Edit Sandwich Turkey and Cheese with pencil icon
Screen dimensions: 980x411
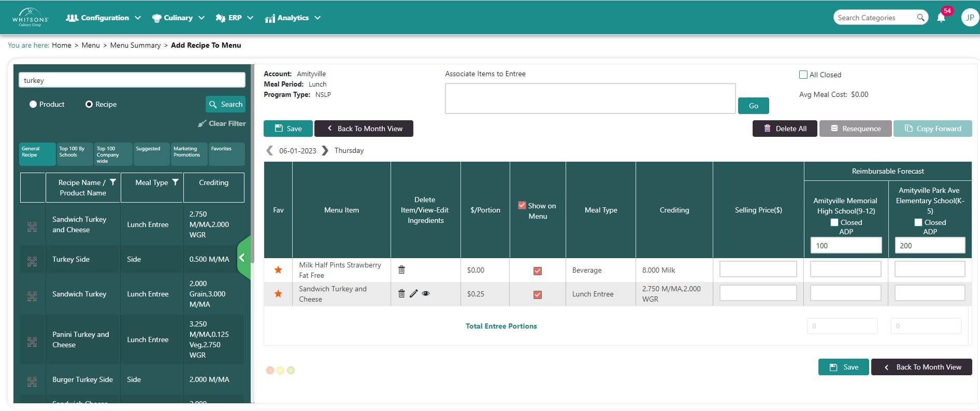pyautogui.click(x=413, y=293)
